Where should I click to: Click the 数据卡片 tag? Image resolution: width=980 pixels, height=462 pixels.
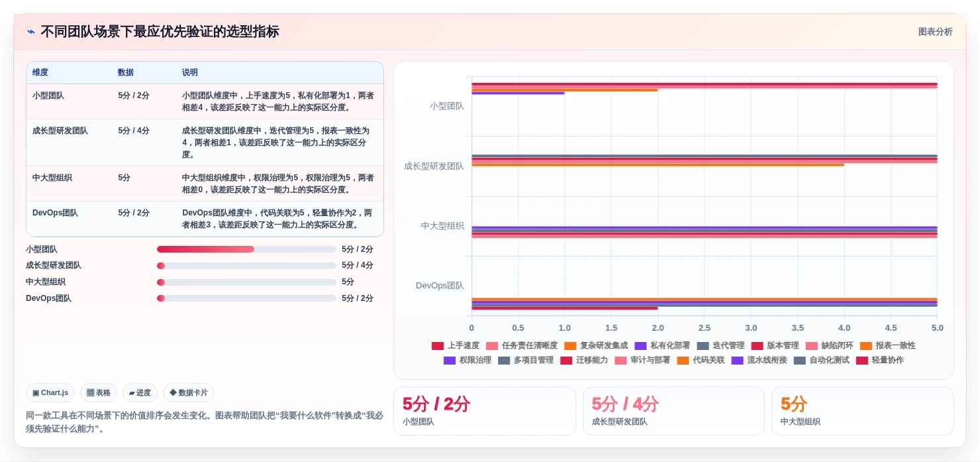point(189,392)
